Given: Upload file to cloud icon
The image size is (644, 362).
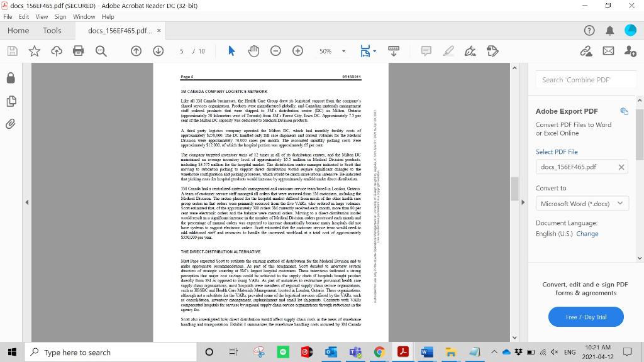Looking at the screenshot, I should 56,51.
